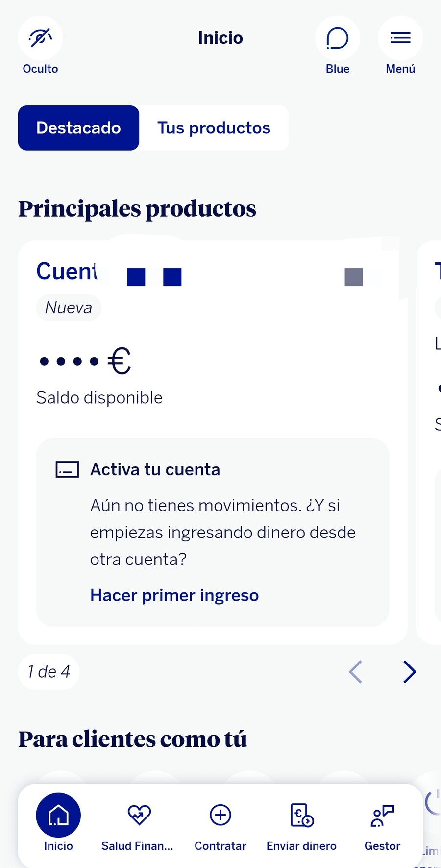The height and width of the screenshot is (868, 441).
Task: Open Enviar dinero transfer icon
Action: click(302, 815)
